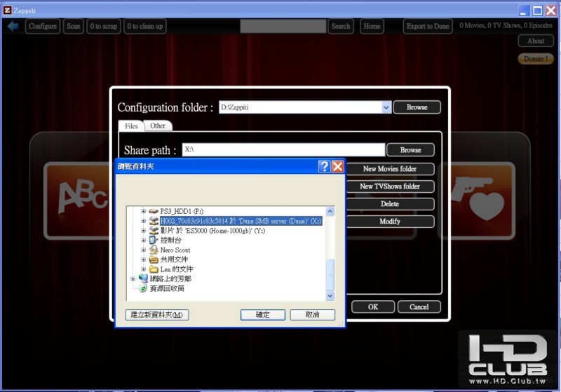Screen dimensions: 561x392
Task: Select PS3_HDD1 (P:) drive
Action: [x=182, y=211]
